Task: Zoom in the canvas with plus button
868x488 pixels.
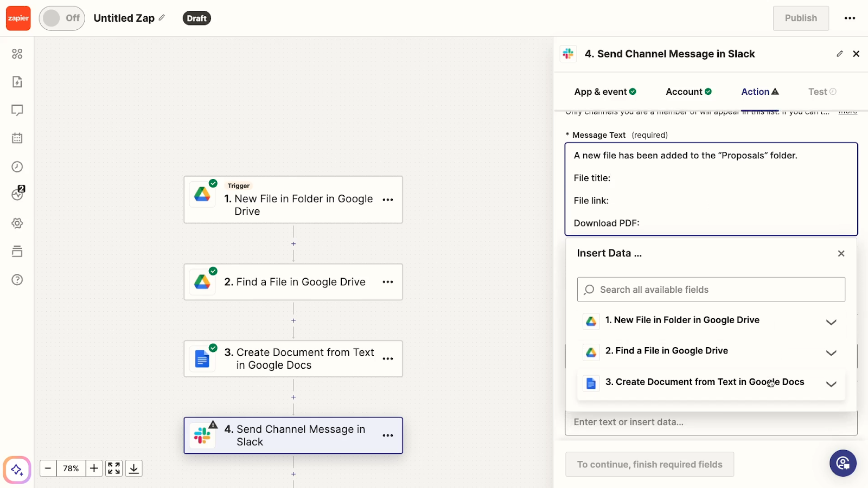Action: (x=94, y=468)
